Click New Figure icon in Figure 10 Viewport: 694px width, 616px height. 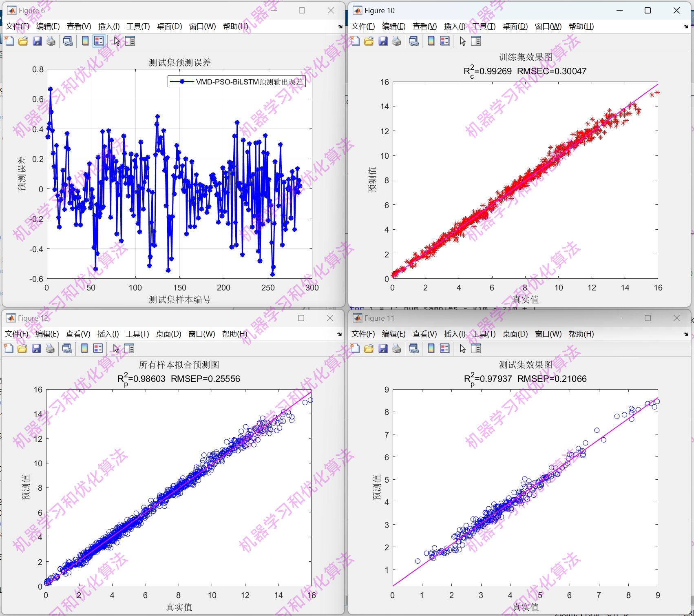click(x=355, y=41)
